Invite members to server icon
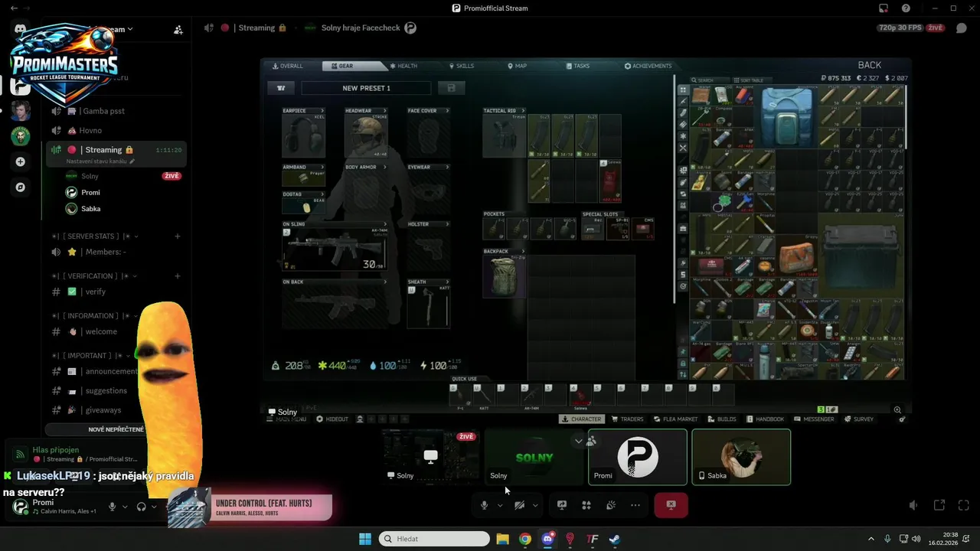Image resolution: width=980 pixels, height=551 pixels. (178, 30)
